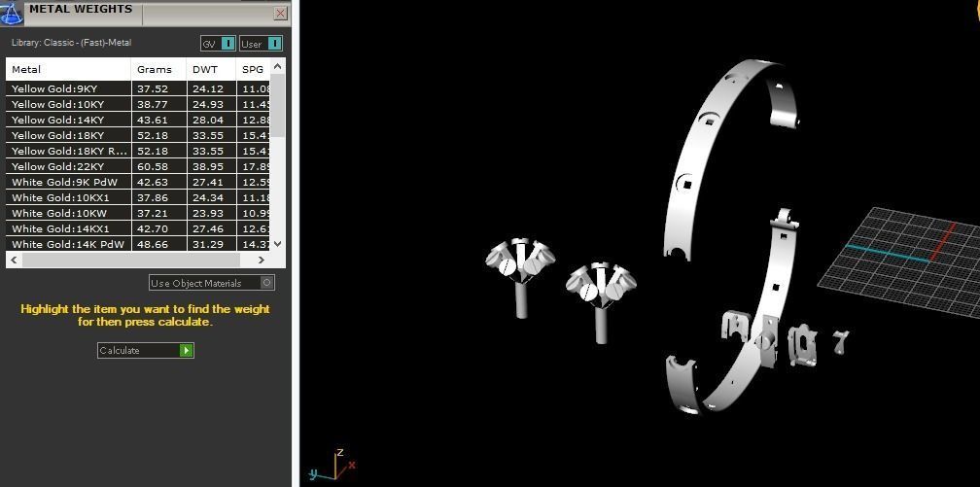
Task: Select the Yellow Gold:9KY row
Action: click(137, 88)
